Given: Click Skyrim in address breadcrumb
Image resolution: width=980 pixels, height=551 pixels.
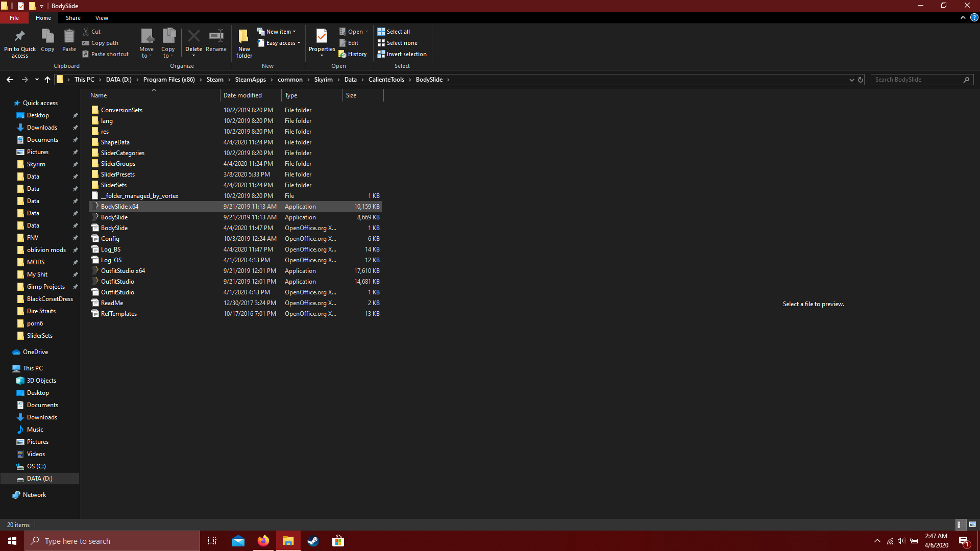Looking at the screenshot, I should [323, 80].
